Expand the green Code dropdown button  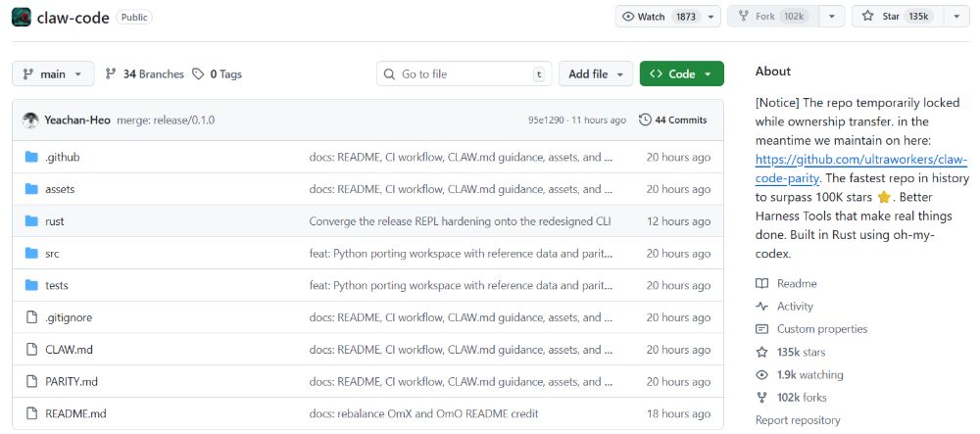coord(681,73)
